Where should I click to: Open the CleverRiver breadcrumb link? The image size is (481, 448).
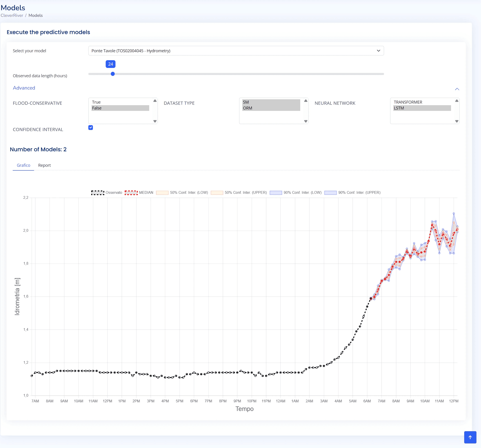click(x=12, y=15)
